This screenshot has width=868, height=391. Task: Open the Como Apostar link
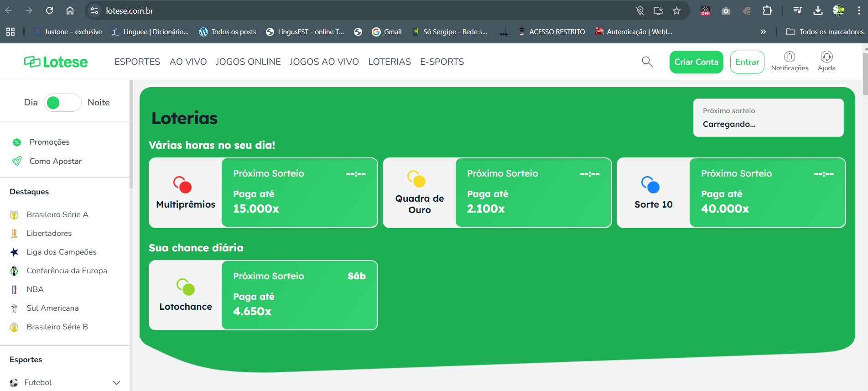[56, 161]
